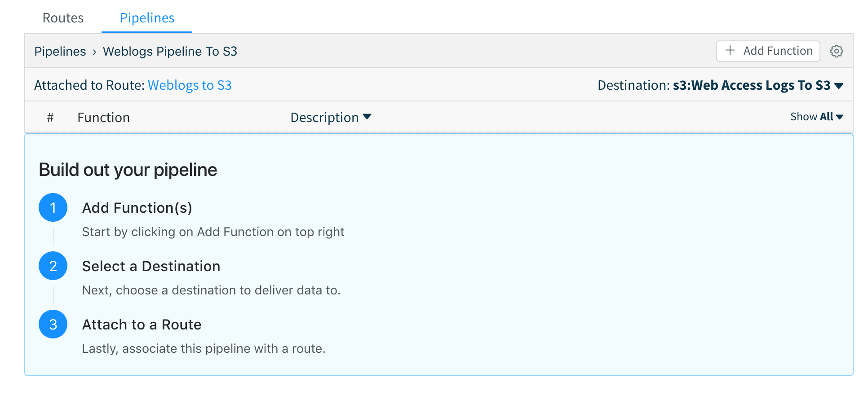The width and height of the screenshot is (868, 395).
Task: Click the step 3 circle icon
Action: [x=53, y=325]
